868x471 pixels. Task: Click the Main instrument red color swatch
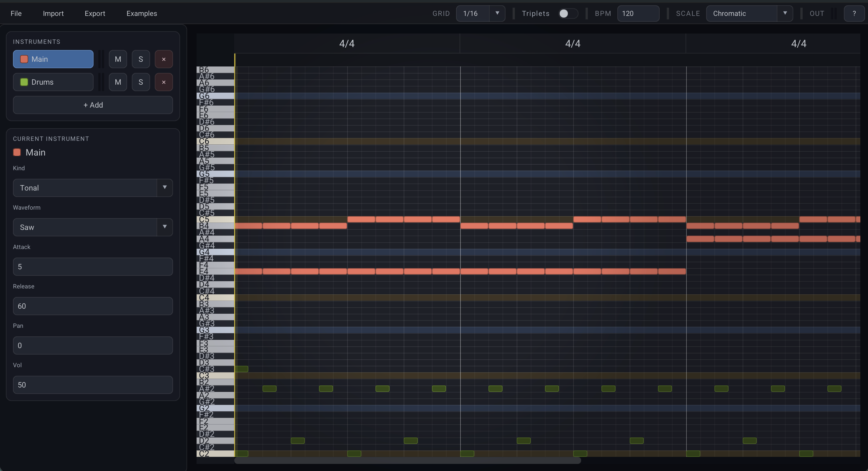(x=24, y=59)
